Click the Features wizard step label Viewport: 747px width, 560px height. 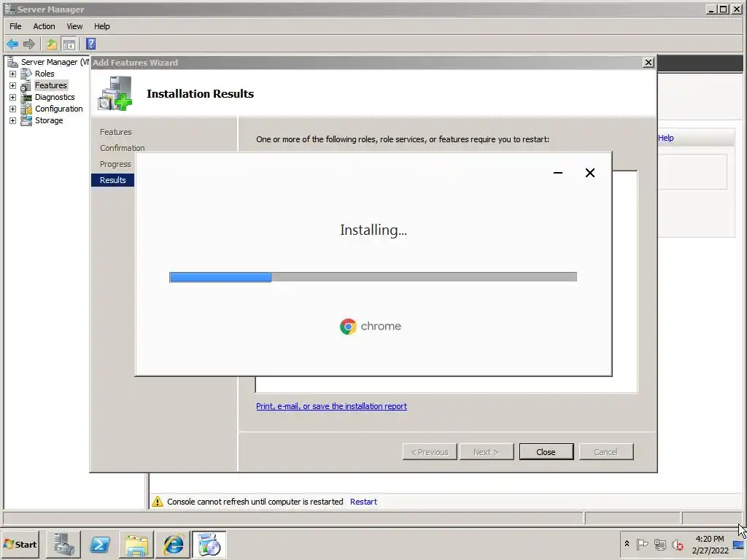(x=116, y=132)
